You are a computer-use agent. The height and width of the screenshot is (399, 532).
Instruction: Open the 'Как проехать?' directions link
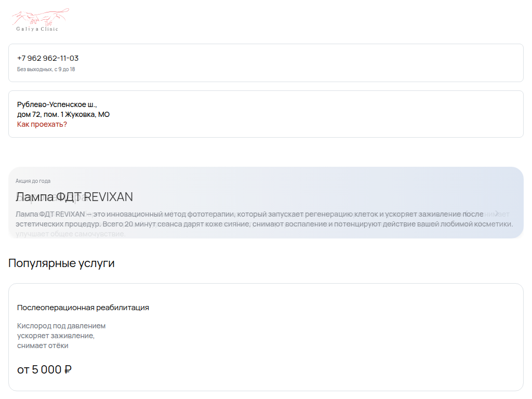(42, 124)
